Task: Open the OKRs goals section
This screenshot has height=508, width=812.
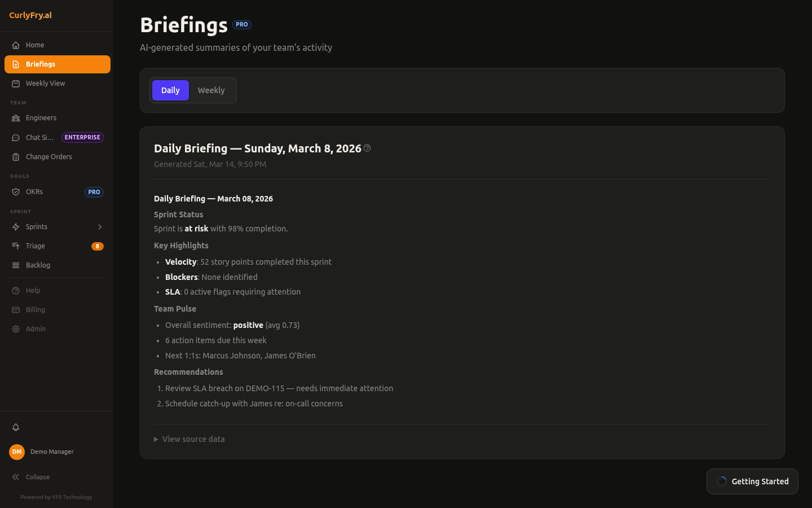Action: pos(34,191)
